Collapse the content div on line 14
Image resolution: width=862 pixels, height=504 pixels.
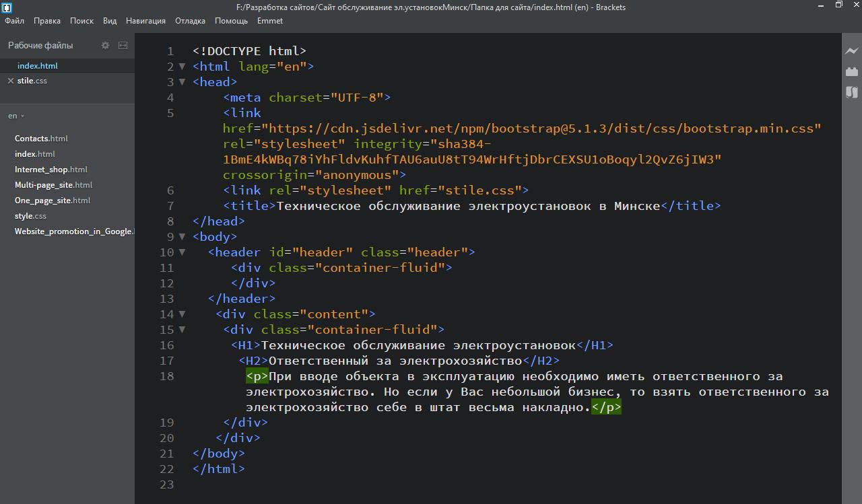coord(182,314)
